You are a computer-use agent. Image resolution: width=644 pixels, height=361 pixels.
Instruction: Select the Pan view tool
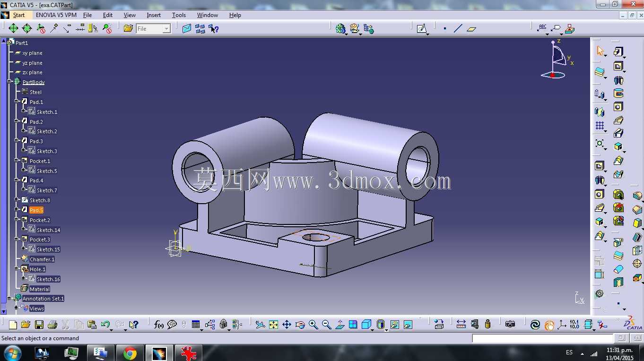pos(287,325)
